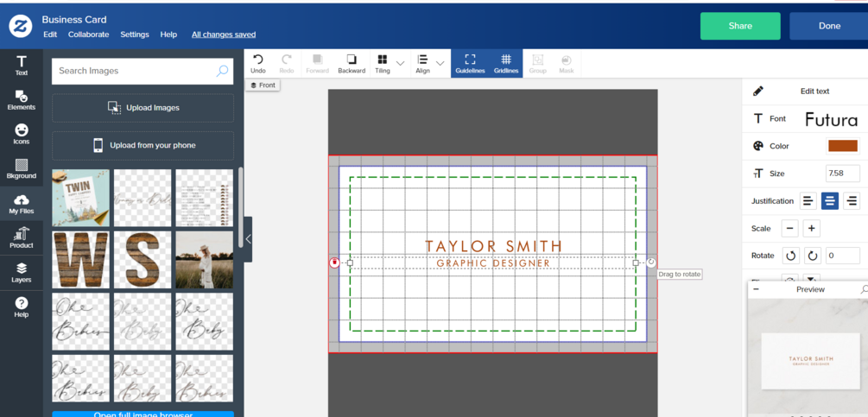Select center justification
Screen dimensions: 868x417
830,201
